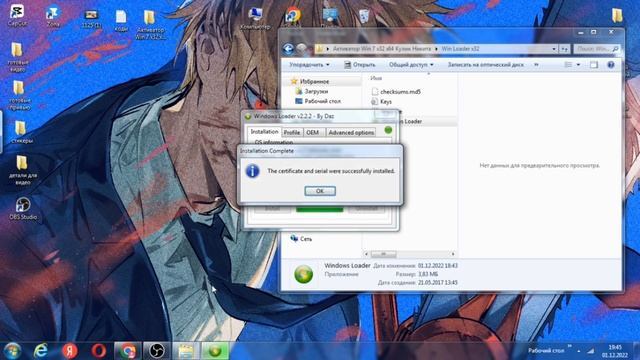Toggle the preview pane button
Viewport: 640px width, 360px height.
point(594,64)
